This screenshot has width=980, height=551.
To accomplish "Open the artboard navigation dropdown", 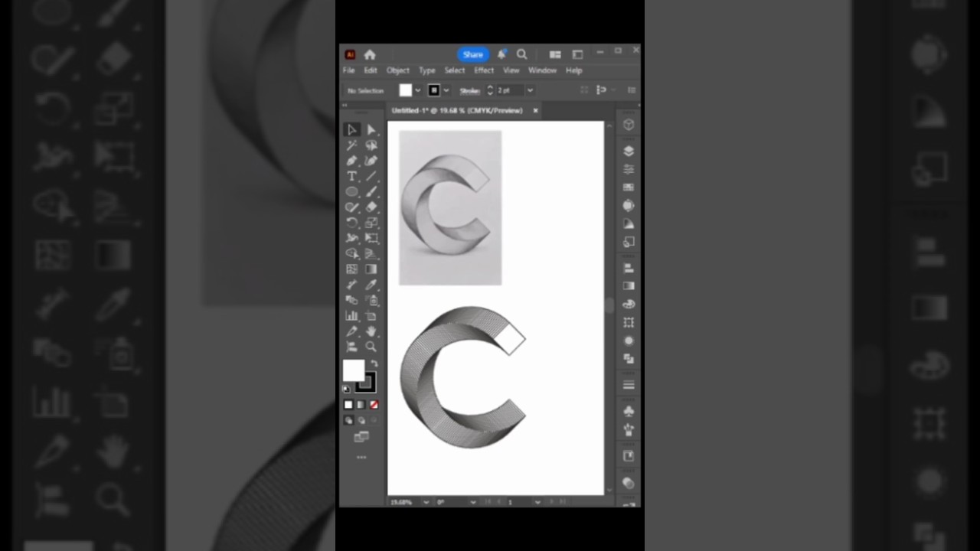I will pyautogui.click(x=537, y=502).
